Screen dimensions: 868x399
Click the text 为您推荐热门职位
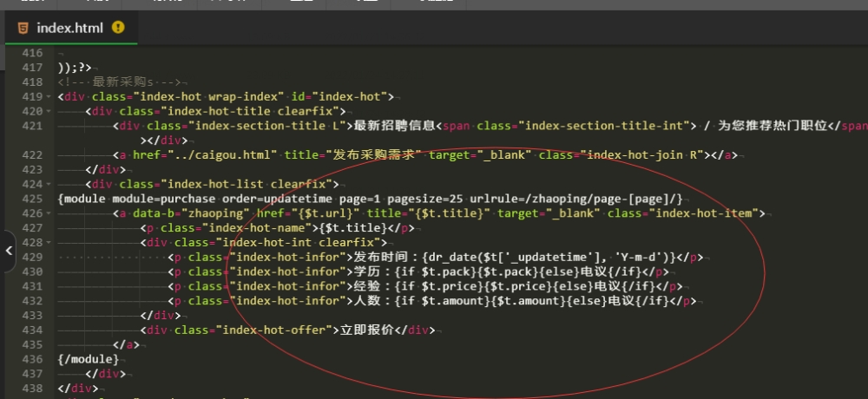(773, 126)
